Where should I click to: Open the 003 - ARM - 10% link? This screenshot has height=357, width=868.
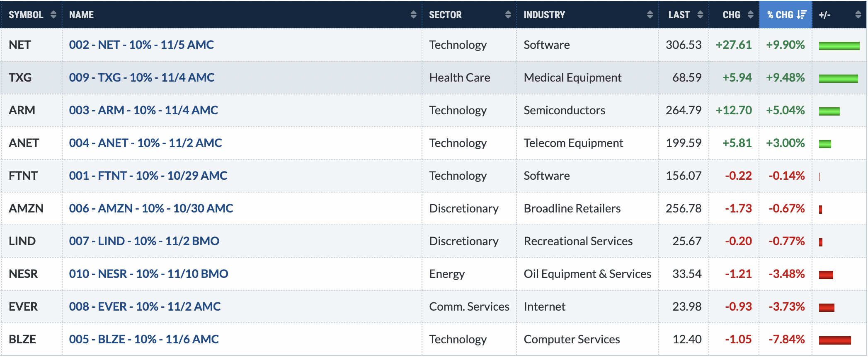point(143,110)
